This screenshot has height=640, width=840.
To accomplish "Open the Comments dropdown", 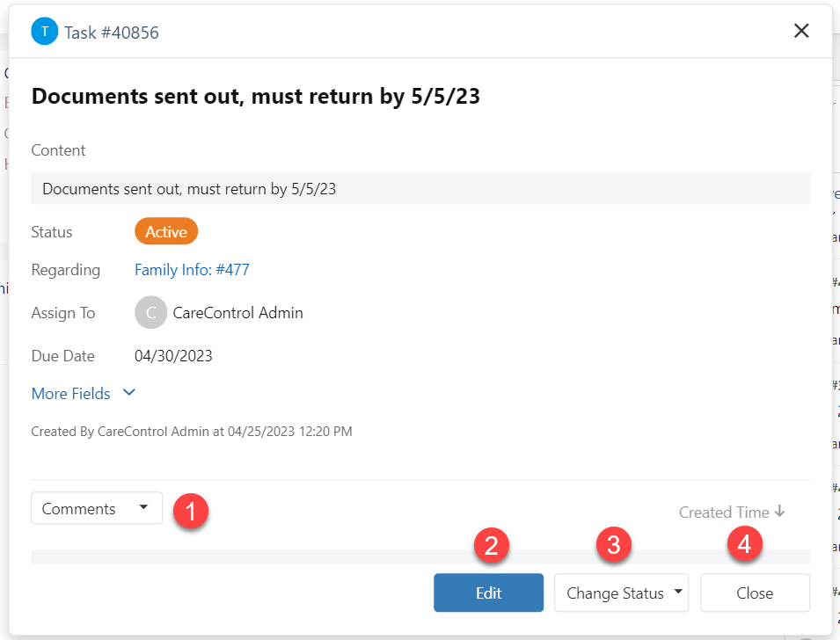I will tap(97, 508).
